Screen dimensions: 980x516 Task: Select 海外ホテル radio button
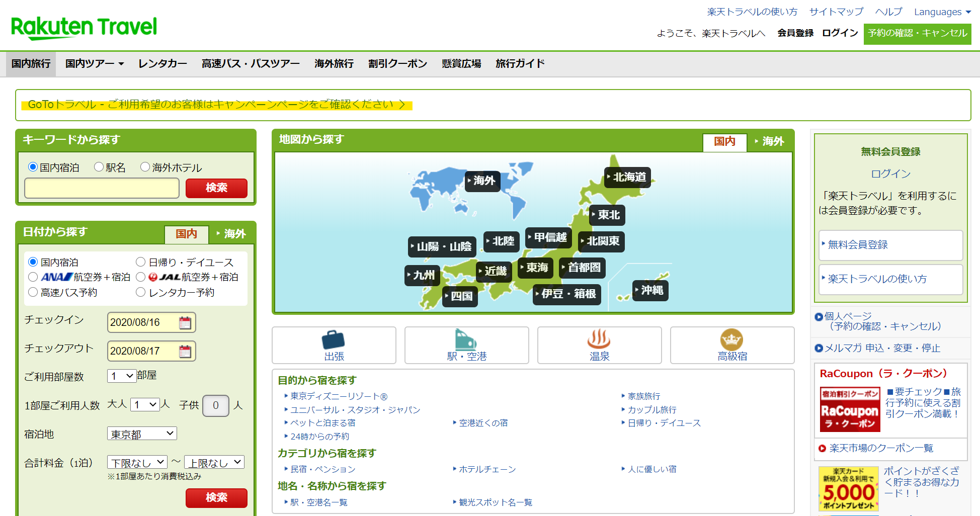(145, 167)
